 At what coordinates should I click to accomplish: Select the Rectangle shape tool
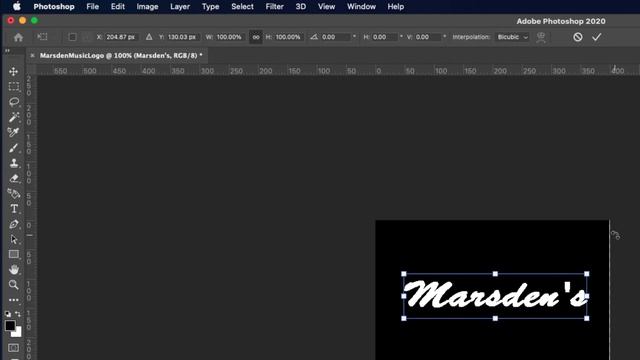click(13, 254)
